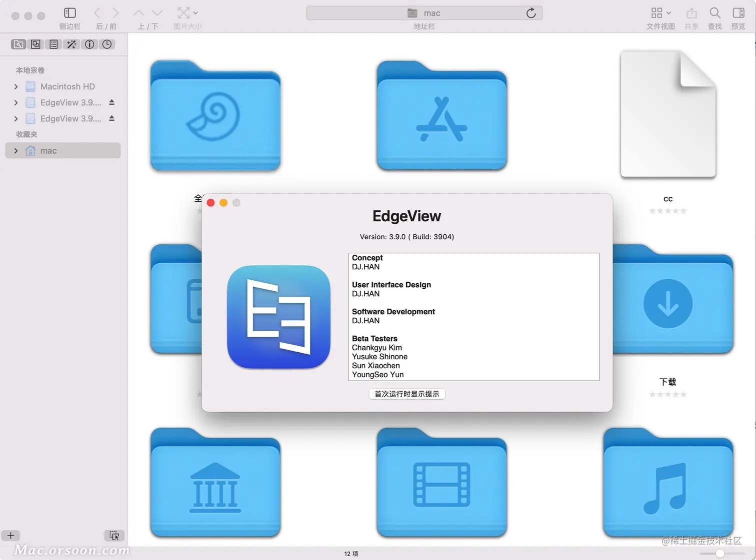756x560 pixels.
Task: Click the down arrow above 上 / 下
Action: [157, 13]
